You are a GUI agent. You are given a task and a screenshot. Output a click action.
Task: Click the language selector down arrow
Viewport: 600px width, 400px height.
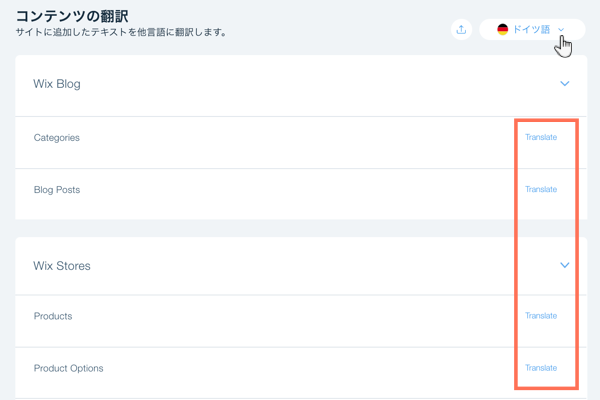562,30
